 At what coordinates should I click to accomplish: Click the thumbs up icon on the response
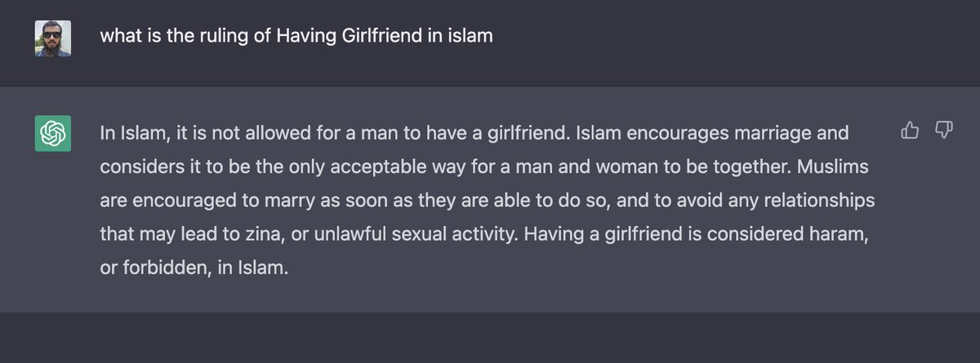click(909, 131)
